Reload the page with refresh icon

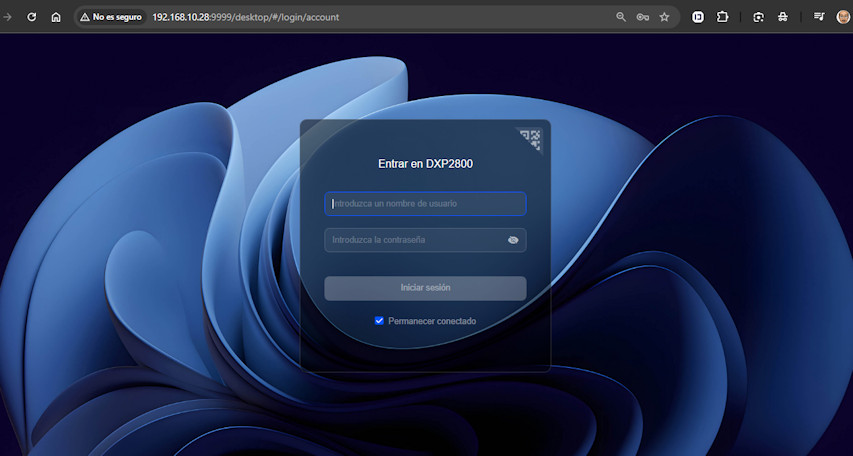click(32, 17)
